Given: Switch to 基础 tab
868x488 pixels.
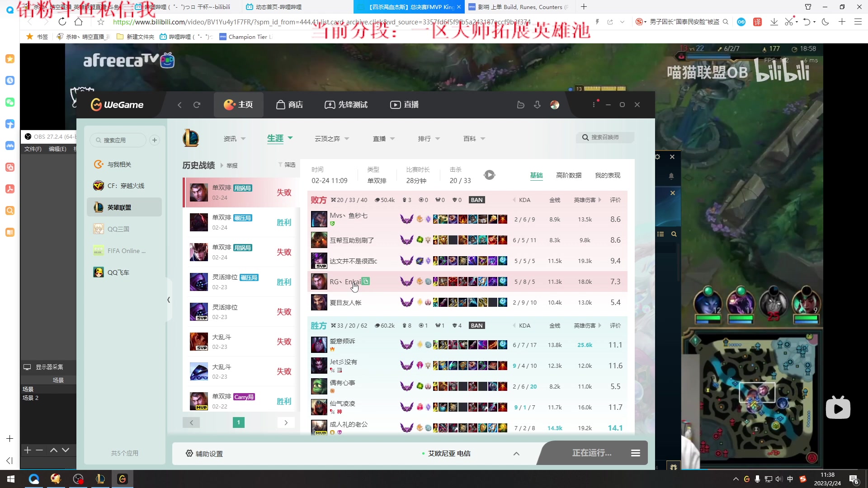Looking at the screenshot, I should 536,175.
